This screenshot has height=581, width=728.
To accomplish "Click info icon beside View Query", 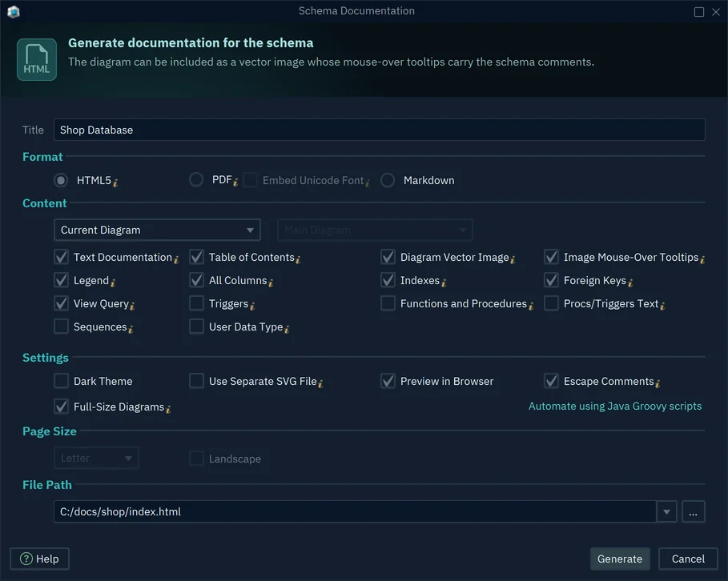I will pos(132,306).
